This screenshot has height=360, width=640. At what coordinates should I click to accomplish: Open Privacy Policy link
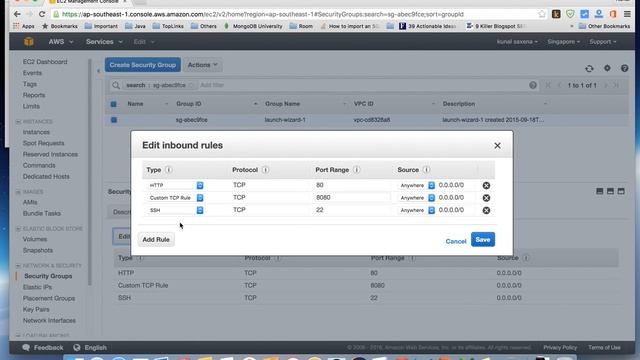[560, 348]
